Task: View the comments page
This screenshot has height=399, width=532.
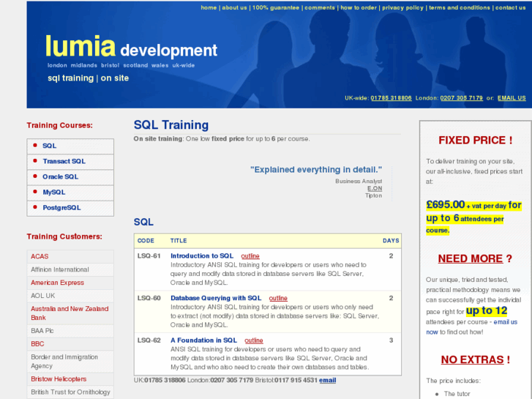Action: point(320,7)
